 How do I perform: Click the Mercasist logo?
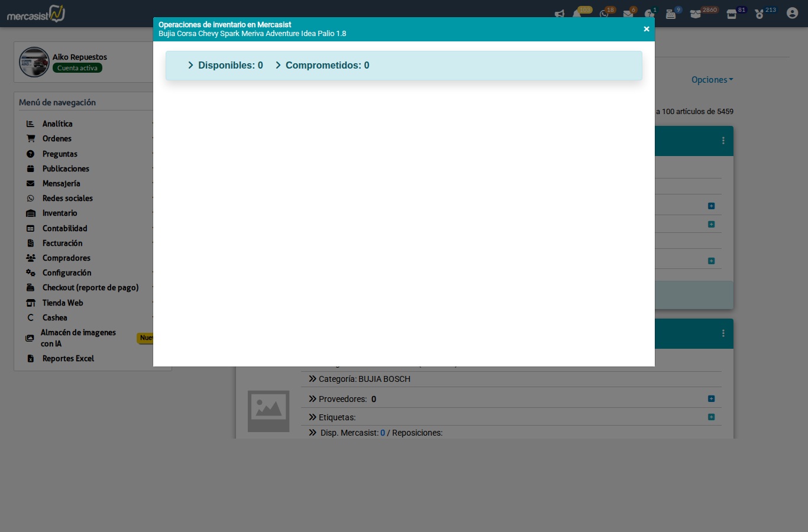[35, 14]
